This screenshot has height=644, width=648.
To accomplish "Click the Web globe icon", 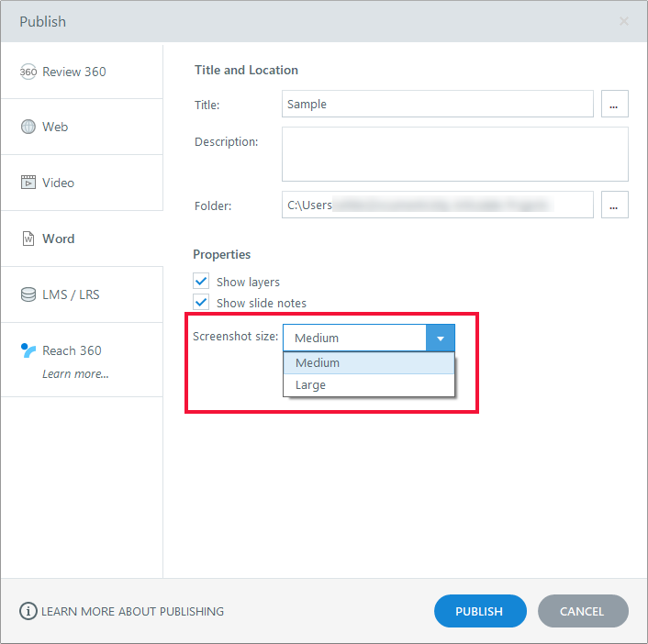I will pyautogui.click(x=28, y=127).
